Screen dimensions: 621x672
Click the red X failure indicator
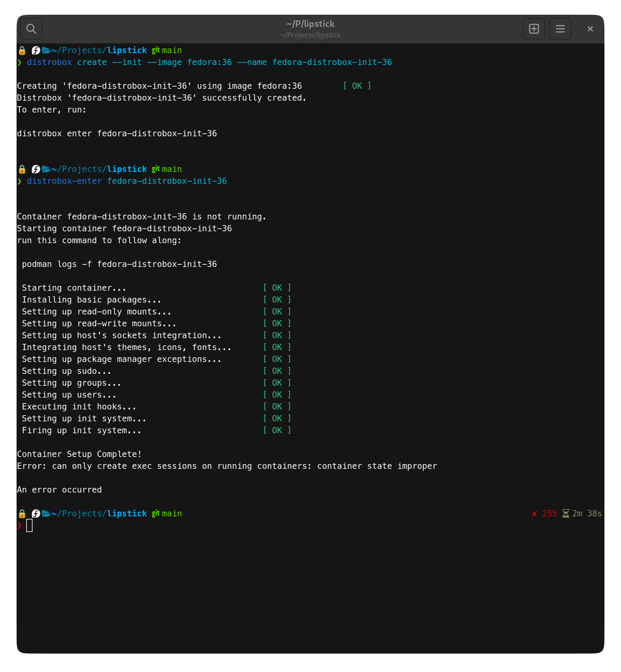(535, 513)
